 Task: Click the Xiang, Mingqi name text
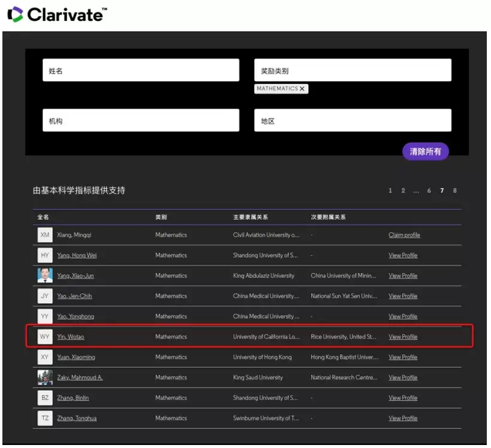(74, 235)
